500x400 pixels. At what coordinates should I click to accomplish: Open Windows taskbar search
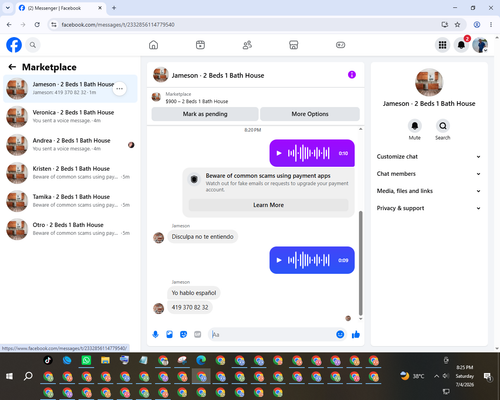[x=28, y=376]
